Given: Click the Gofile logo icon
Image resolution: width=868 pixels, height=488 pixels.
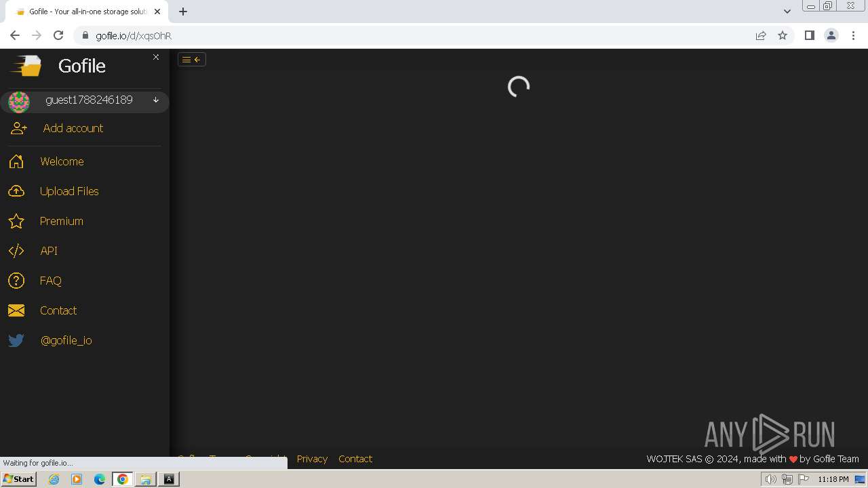Looking at the screenshot, I should [26, 66].
